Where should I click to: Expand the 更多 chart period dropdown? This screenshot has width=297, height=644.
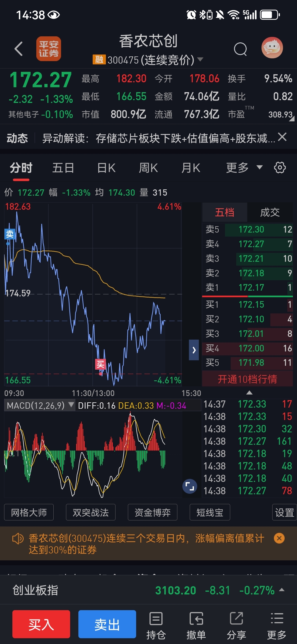pyautogui.click(x=244, y=167)
